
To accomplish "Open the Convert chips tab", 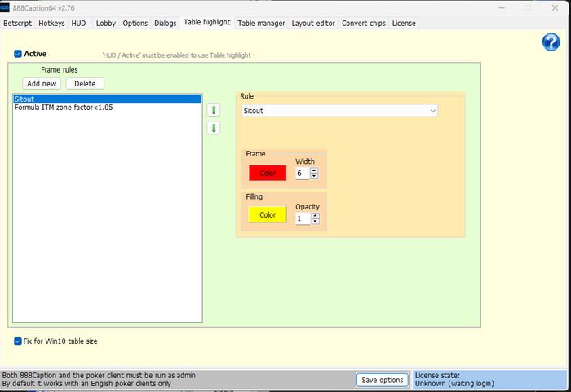I will point(364,24).
